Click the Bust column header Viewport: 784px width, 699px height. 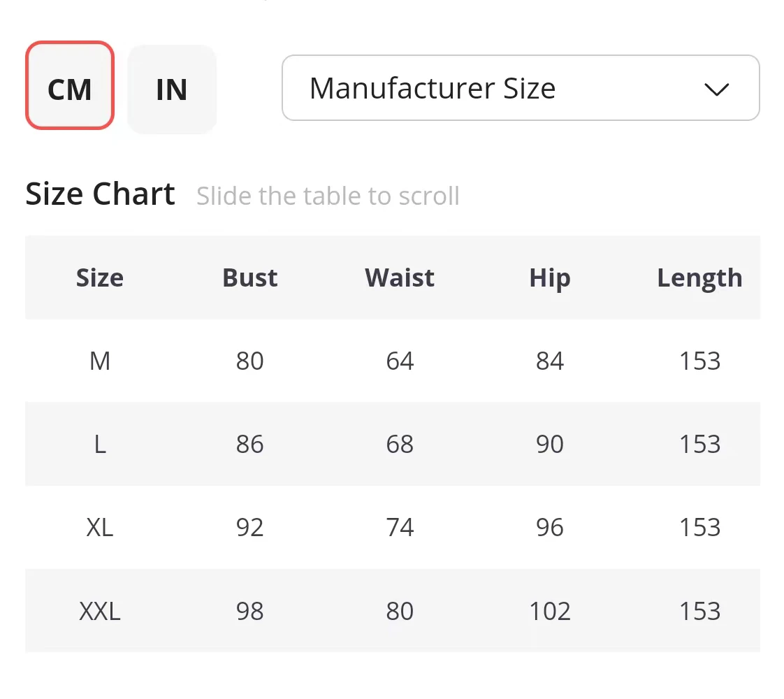[x=249, y=278]
